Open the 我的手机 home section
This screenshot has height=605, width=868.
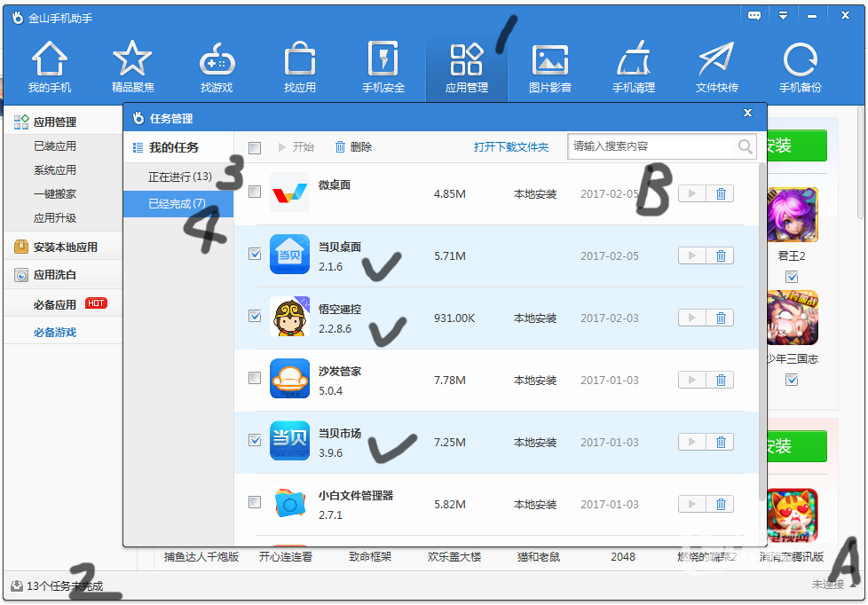coord(50,67)
